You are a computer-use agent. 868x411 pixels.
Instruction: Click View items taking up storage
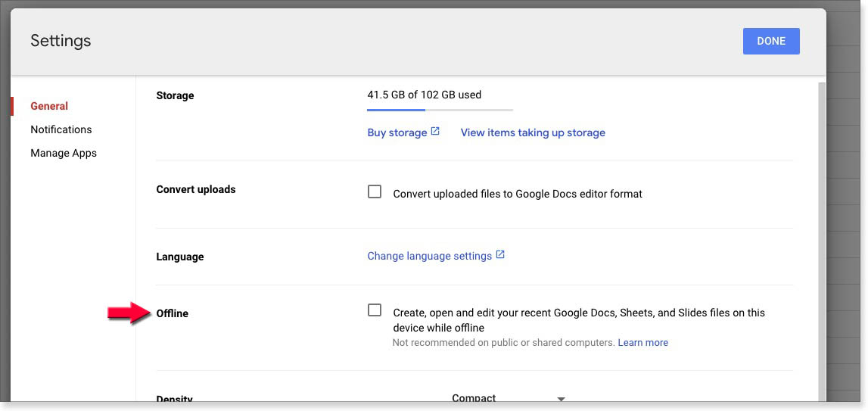click(533, 132)
